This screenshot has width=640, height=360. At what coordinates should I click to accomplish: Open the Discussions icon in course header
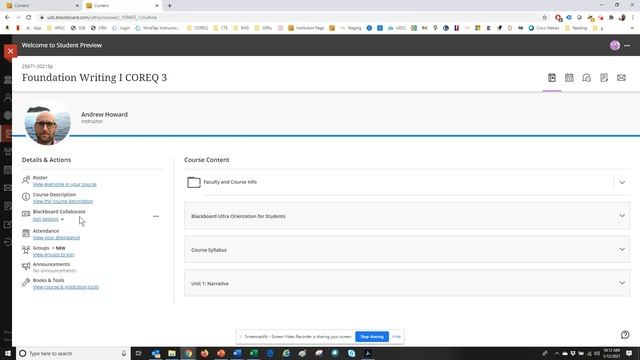click(587, 78)
